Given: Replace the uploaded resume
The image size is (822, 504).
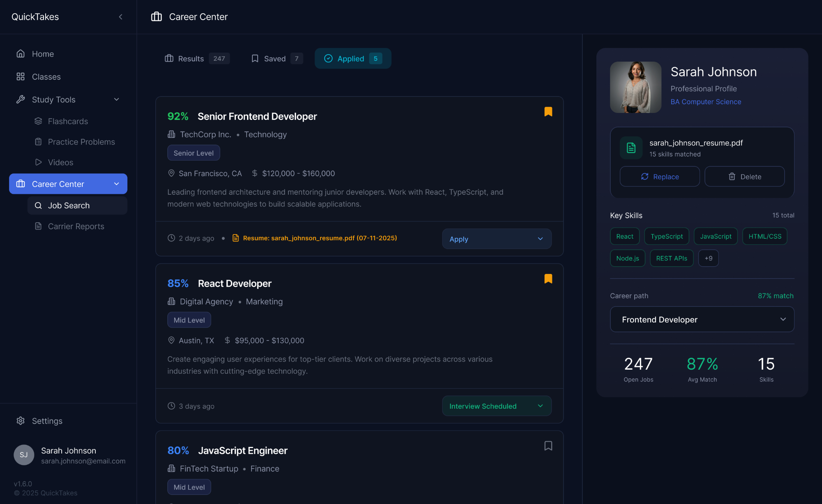Looking at the screenshot, I should coord(660,177).
